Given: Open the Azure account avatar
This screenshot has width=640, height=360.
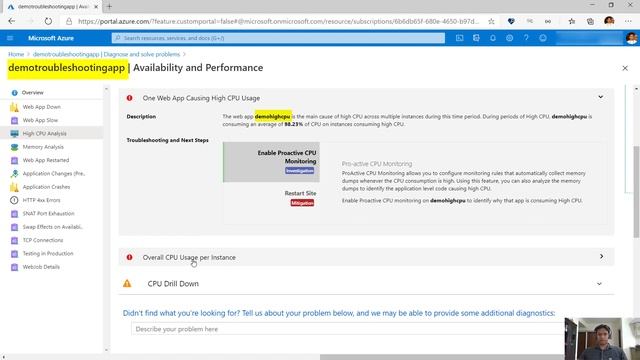Looking at the screenshot, I should tap(631, 38).
